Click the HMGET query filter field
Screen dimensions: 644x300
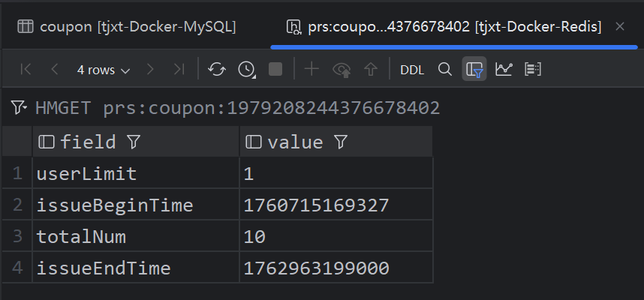point(237,108)
